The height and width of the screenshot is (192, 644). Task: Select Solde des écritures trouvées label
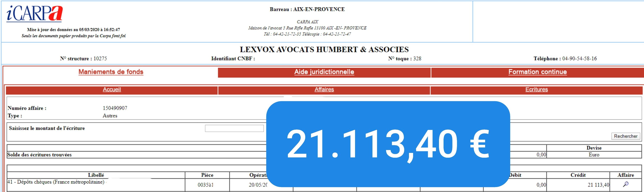40,155
